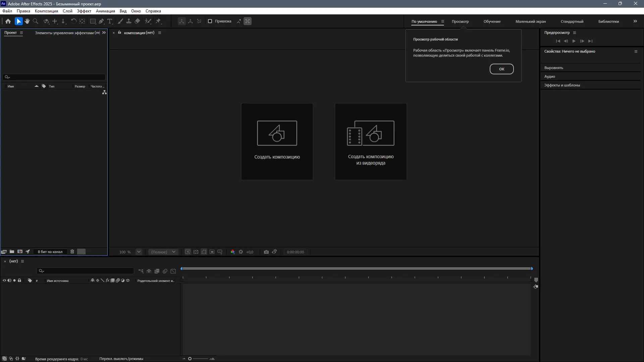
Task: Open the resolution dropdown labeled (Полное)
Action: coord(163,252)
